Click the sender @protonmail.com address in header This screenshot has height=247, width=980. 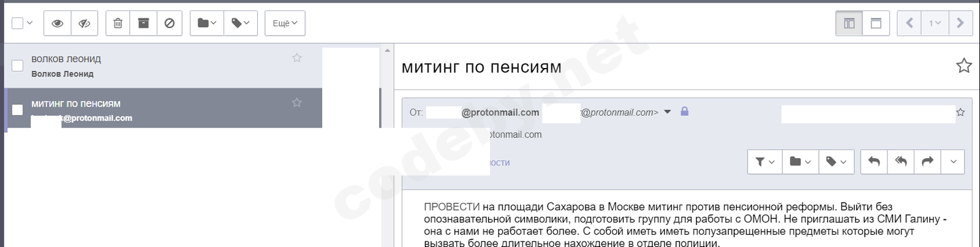click(x=500, y=112)
